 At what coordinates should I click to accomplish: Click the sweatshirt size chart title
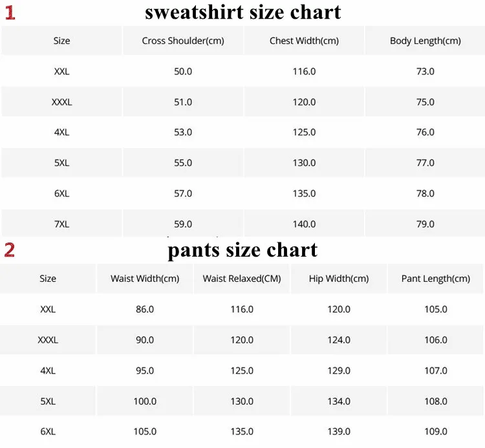(x=242, y=12)
